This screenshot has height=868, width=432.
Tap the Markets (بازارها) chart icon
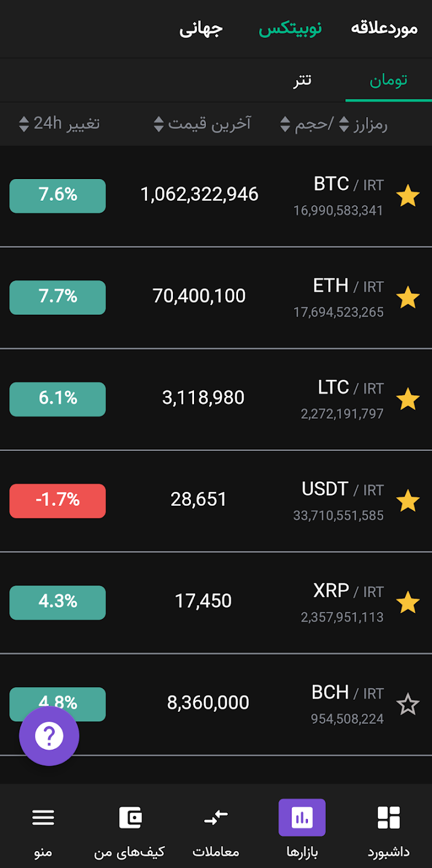[x=302, y=817]
